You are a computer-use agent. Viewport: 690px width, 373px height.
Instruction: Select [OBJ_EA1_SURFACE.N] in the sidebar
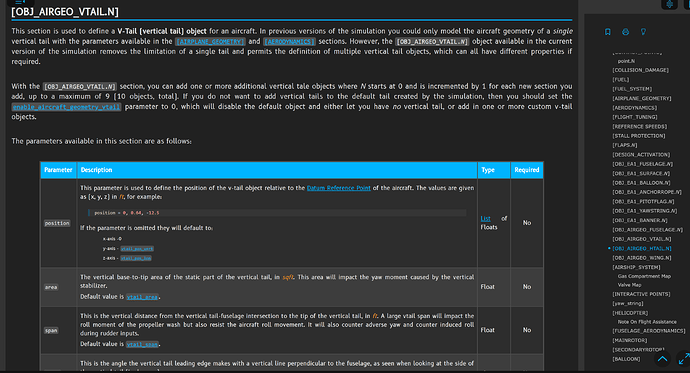point(641,173)
